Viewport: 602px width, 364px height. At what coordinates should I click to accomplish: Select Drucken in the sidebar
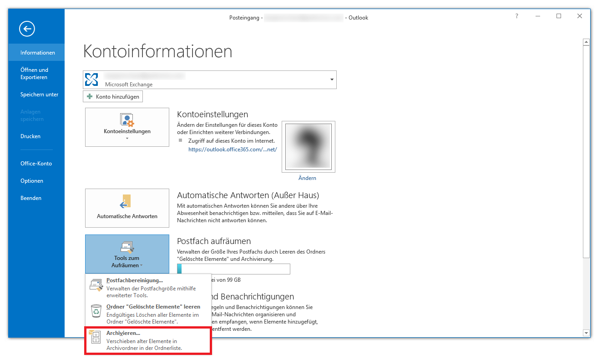pyautogui.click(x=36, y=136)
